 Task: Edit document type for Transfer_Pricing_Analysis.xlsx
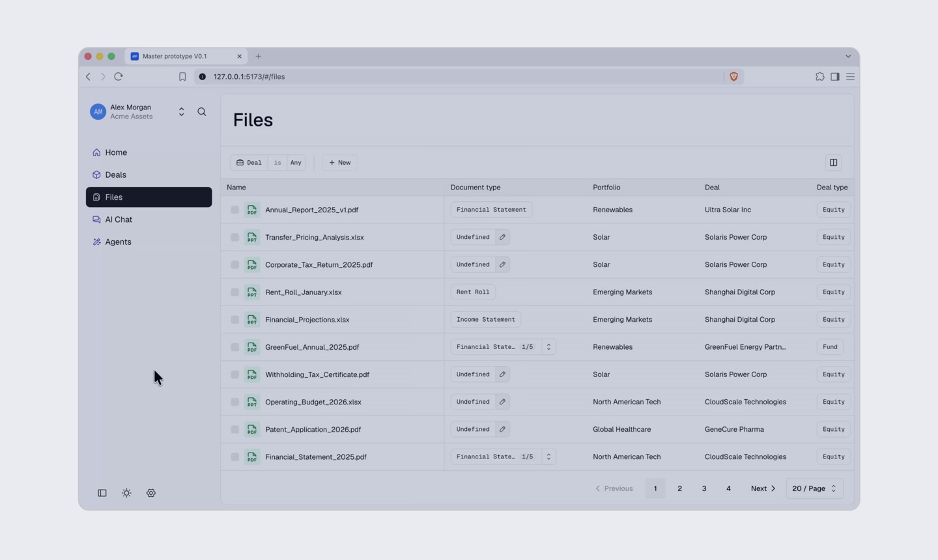coord(502,237)
